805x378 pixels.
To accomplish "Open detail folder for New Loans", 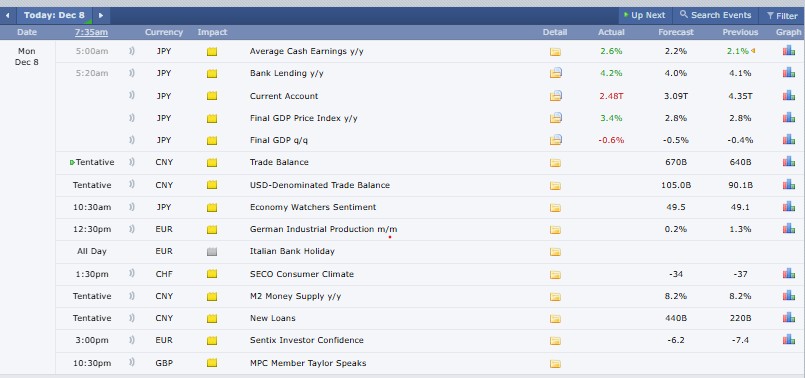I will tap(555, 318).
